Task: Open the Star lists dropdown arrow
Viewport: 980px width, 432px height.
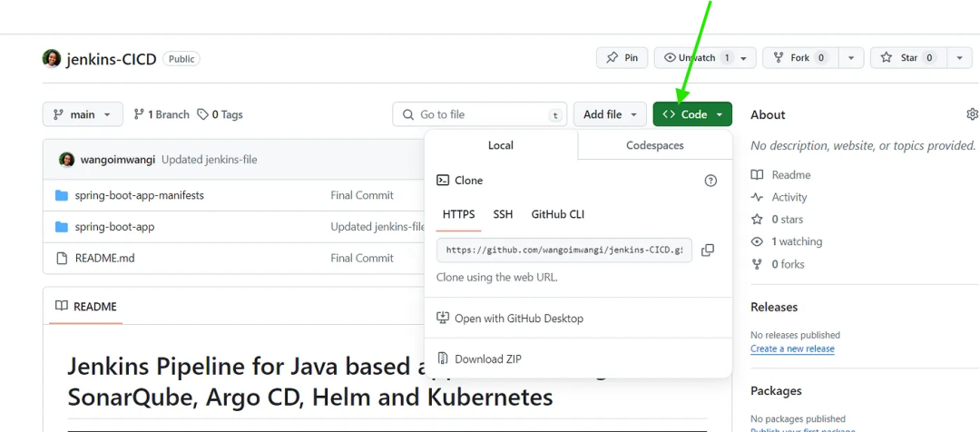Action: click(960, 57)
